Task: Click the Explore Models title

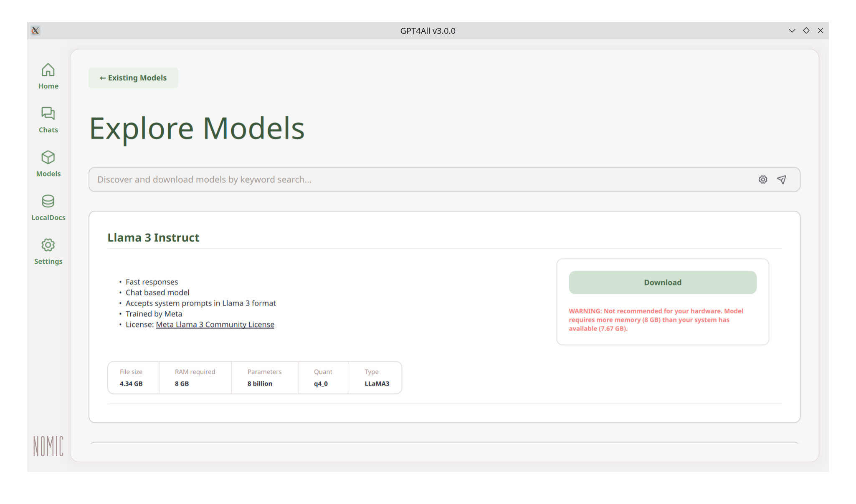Action: pyautogui.click(x=197, y=128)
